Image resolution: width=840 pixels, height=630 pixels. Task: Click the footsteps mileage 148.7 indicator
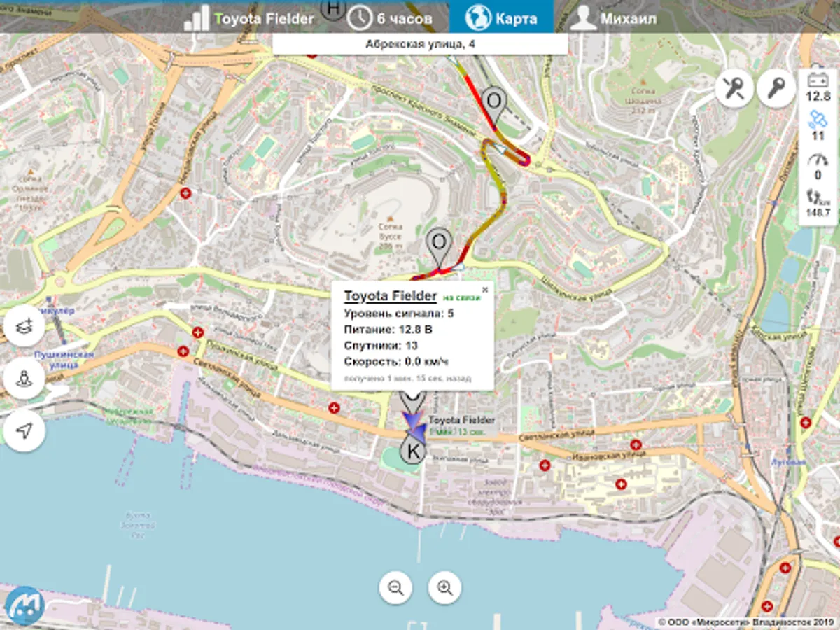pyautogui.click(x=818, y=204)
